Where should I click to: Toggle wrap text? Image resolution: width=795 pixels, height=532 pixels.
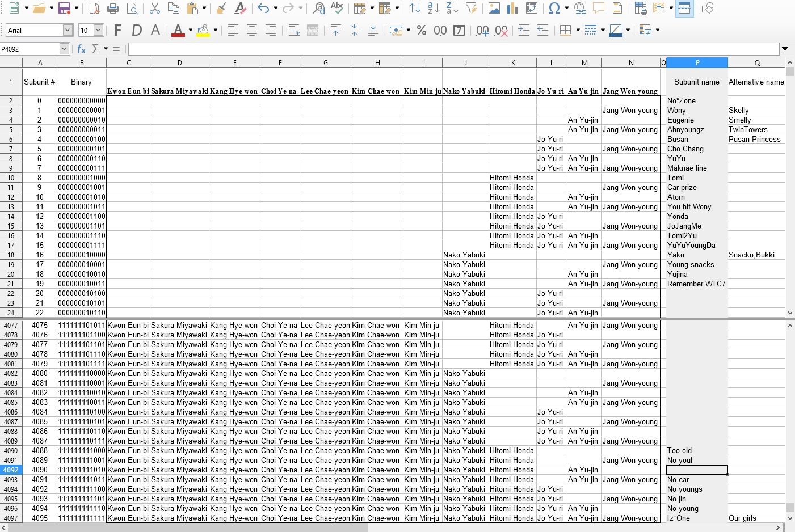click(x=294, y=30)
